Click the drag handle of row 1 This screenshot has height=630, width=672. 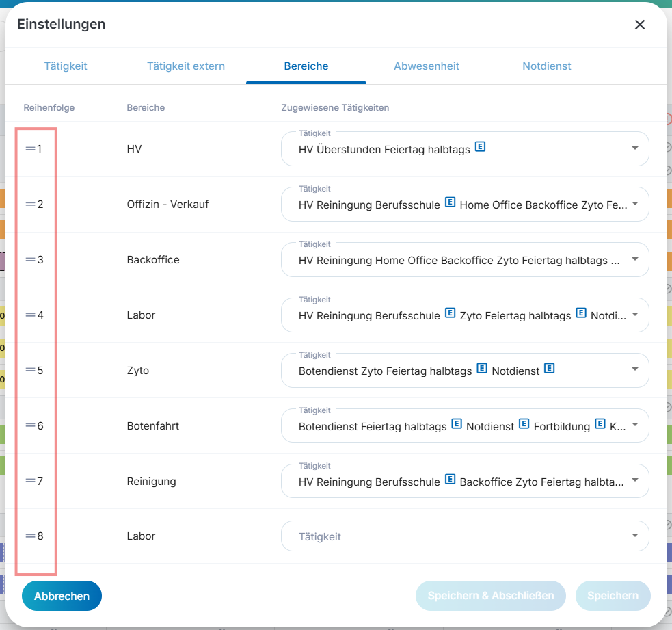(x=30, y=149)
